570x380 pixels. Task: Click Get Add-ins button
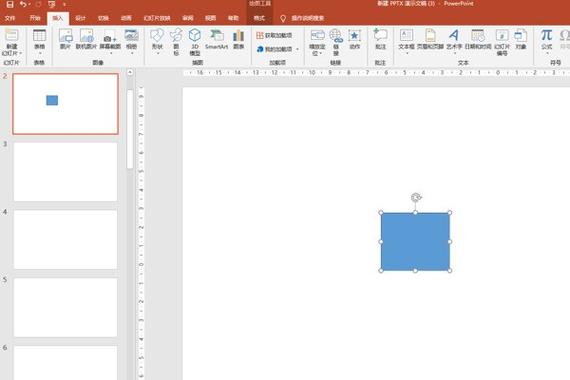click(x=274, y=35)
